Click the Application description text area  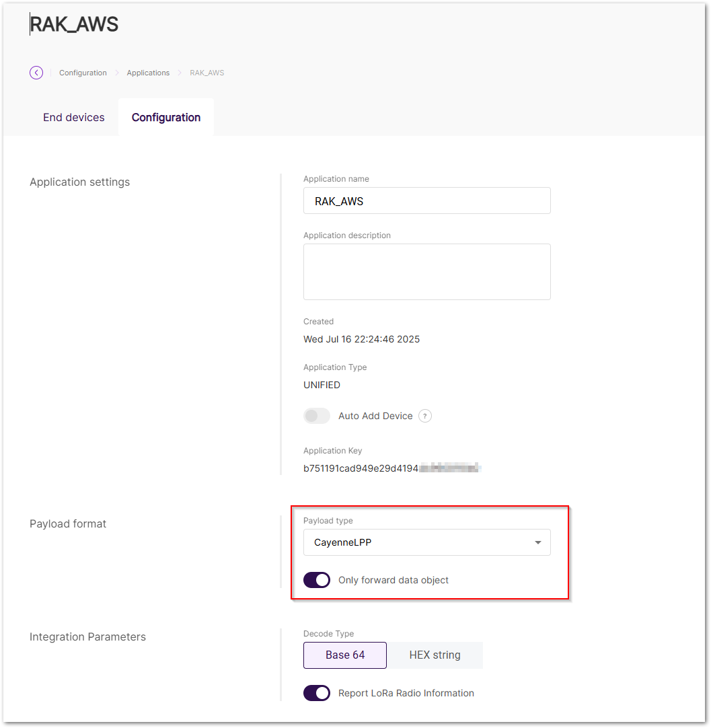(427, 271)
